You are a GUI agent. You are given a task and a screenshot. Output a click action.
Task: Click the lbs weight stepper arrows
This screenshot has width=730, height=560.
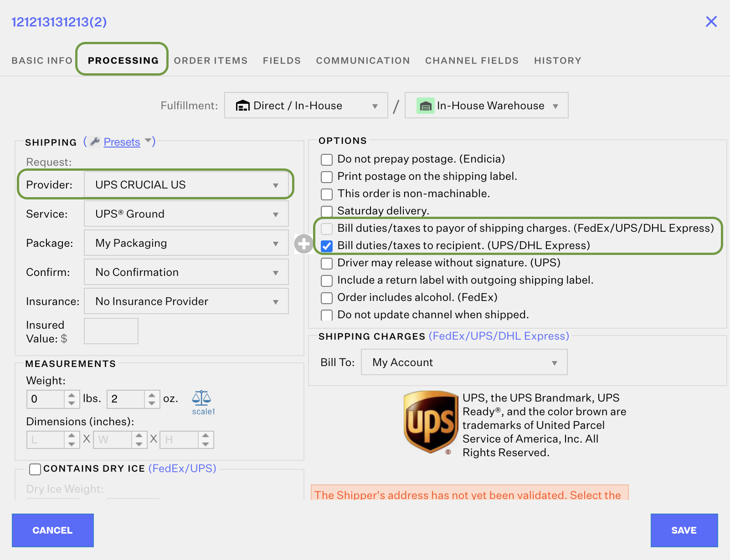pyautogui.click(x=72, y=399)
